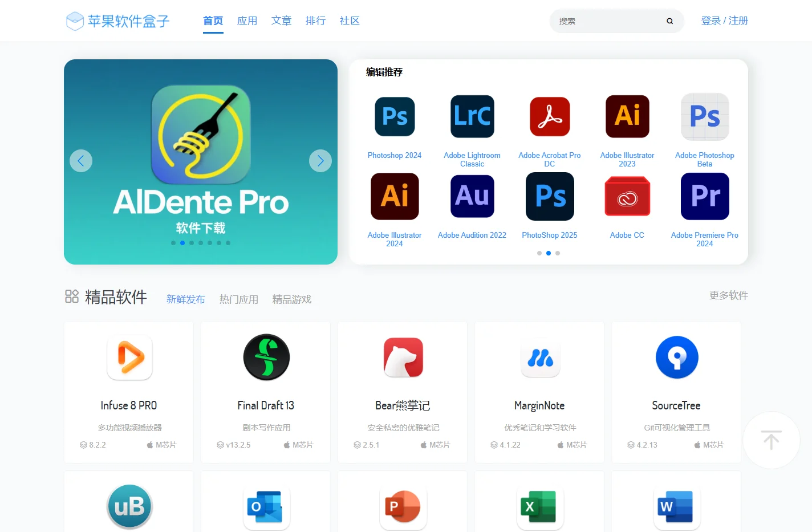
Task: Select the last banner carousel dot
Action: (x=228, y=243)
